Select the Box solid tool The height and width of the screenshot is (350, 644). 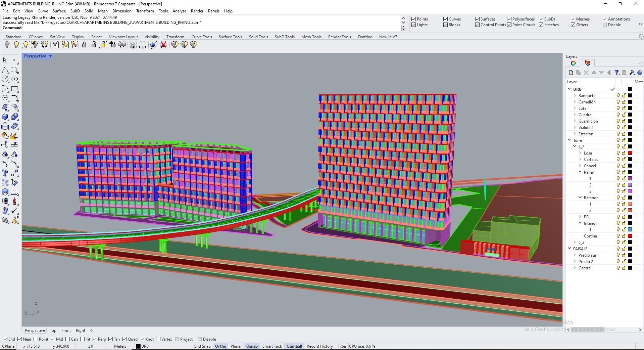click(5, 117)
